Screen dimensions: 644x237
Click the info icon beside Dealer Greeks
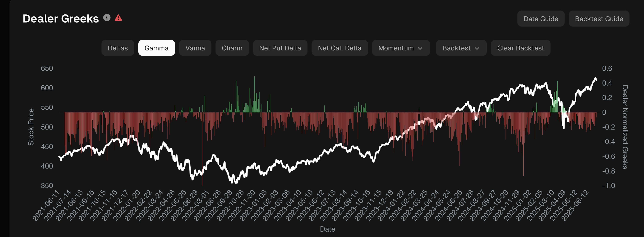[107, 18]
